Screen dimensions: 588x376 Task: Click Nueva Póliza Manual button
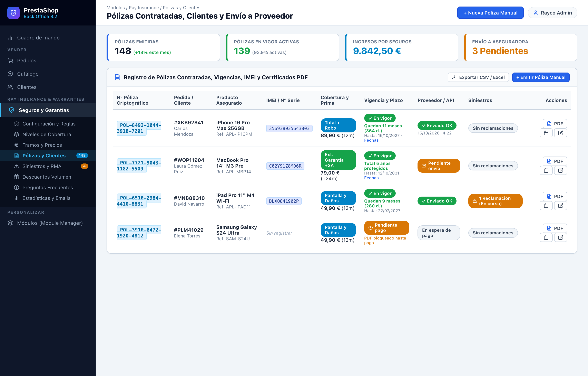tap(490, 13)
